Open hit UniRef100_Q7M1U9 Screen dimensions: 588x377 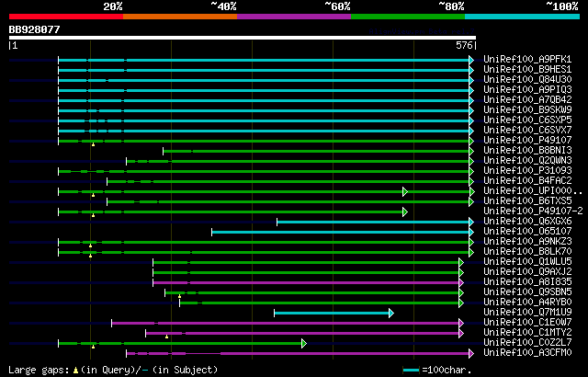[x=527, y=313]
